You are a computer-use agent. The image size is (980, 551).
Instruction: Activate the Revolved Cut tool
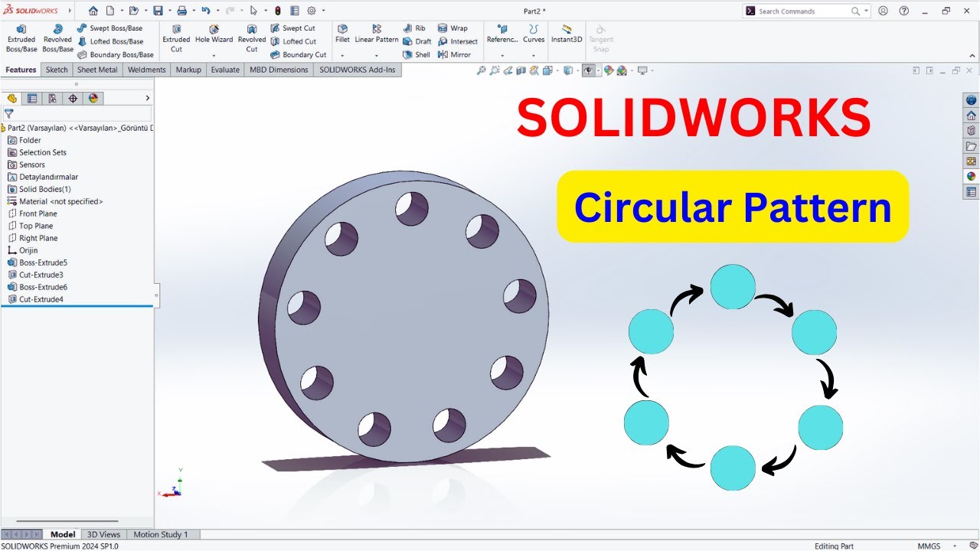pyautogui.click(x=251, y=38)
